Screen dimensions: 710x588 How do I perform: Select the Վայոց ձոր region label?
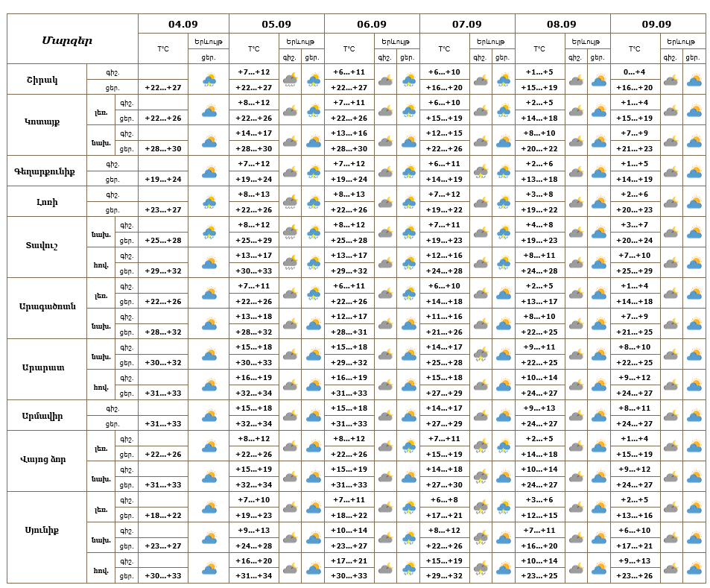coord(43,459)
